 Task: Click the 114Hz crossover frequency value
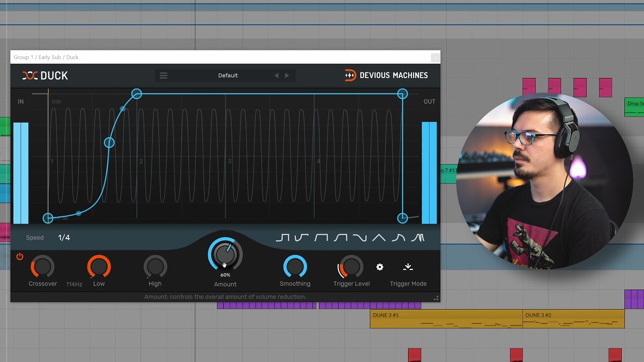point(74,284)
